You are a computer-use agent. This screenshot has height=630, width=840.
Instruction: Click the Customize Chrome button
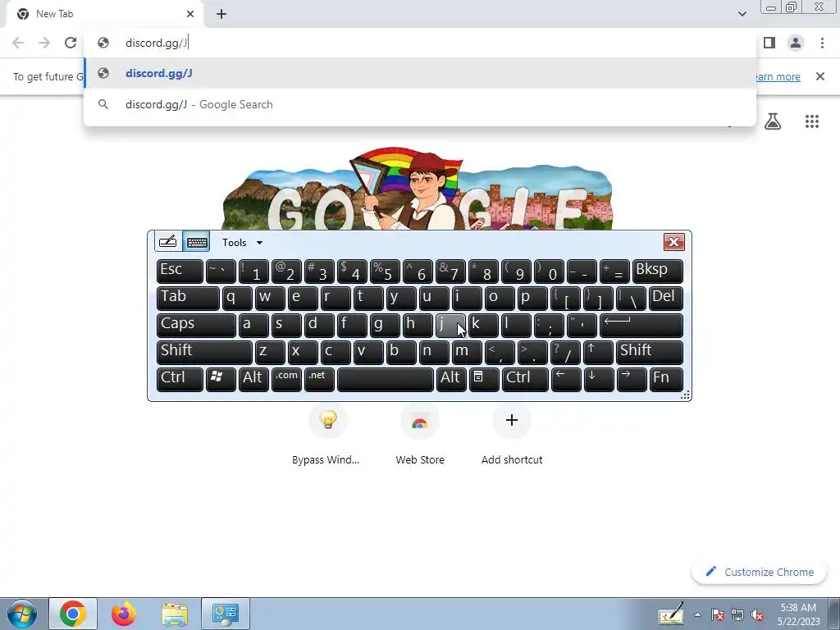(759, 572)
